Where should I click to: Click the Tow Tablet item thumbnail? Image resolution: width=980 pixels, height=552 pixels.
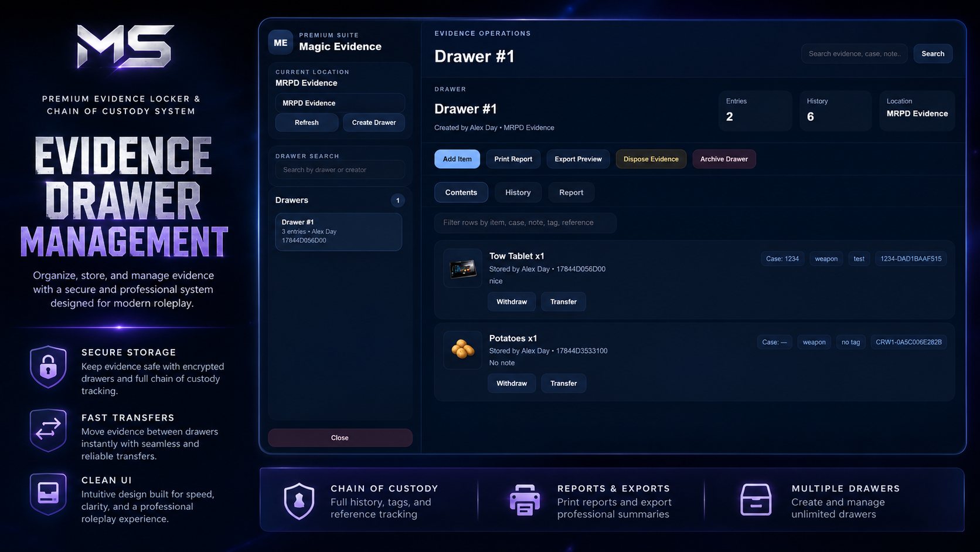point(462,269)
